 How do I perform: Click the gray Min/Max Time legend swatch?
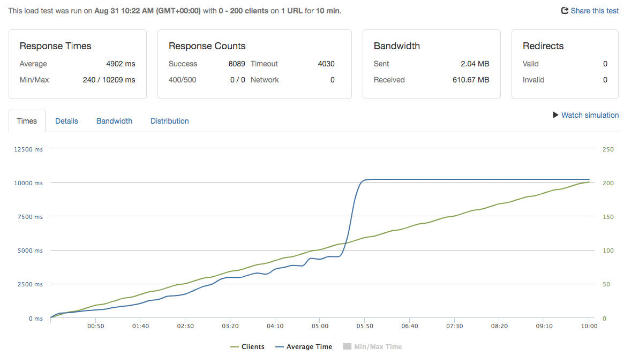(347, 346)
